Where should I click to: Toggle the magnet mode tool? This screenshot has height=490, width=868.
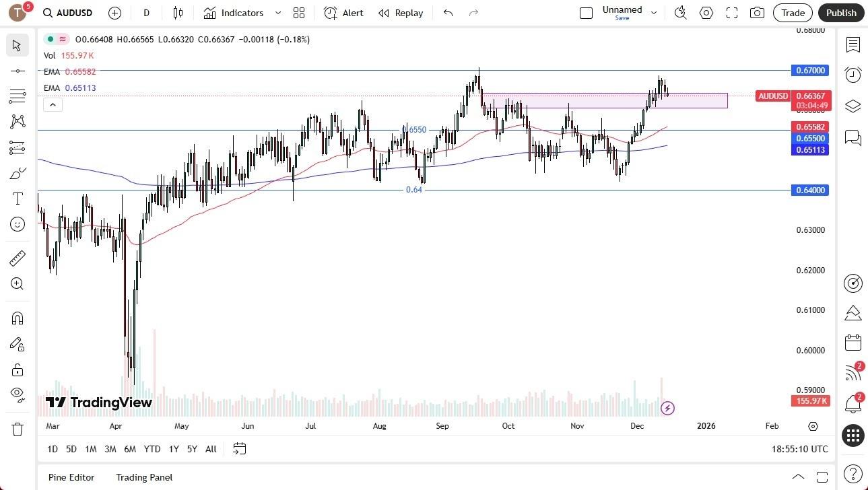coord(18,318)
